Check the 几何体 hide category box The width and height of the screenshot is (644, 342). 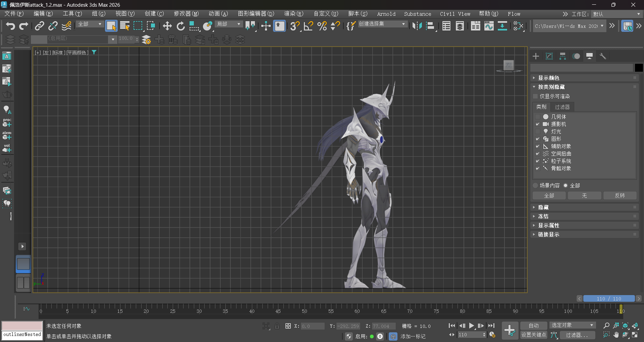click(x=538, y=117)
